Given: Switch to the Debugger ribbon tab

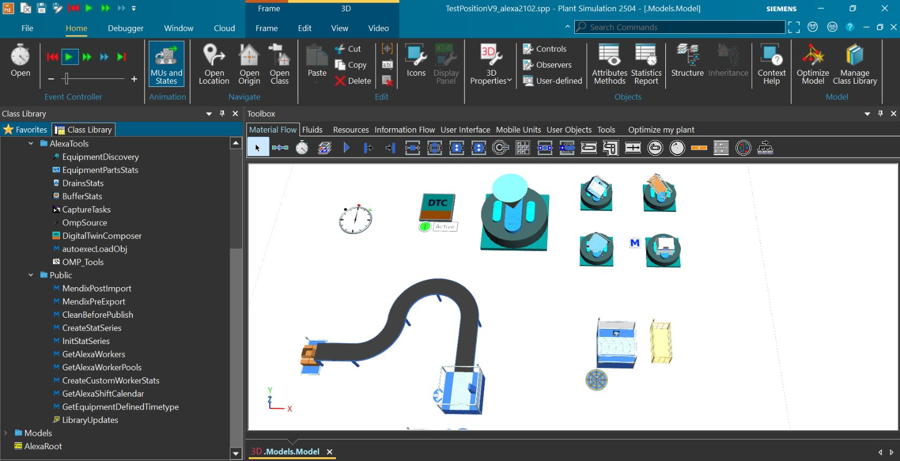Looking at the screenshot, I should click(x=126, y=28).
